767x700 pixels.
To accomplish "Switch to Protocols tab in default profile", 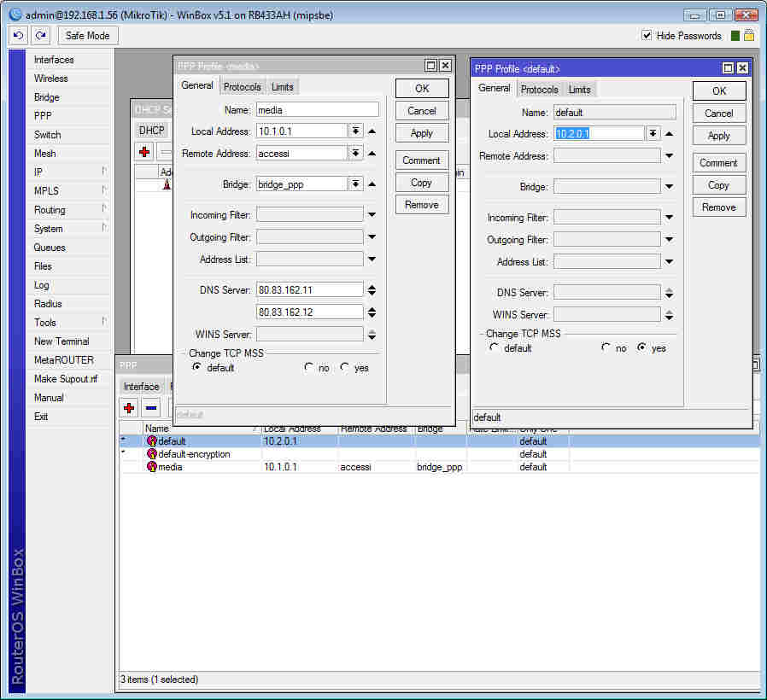I will pyautogui.click(x=539, y=90).
